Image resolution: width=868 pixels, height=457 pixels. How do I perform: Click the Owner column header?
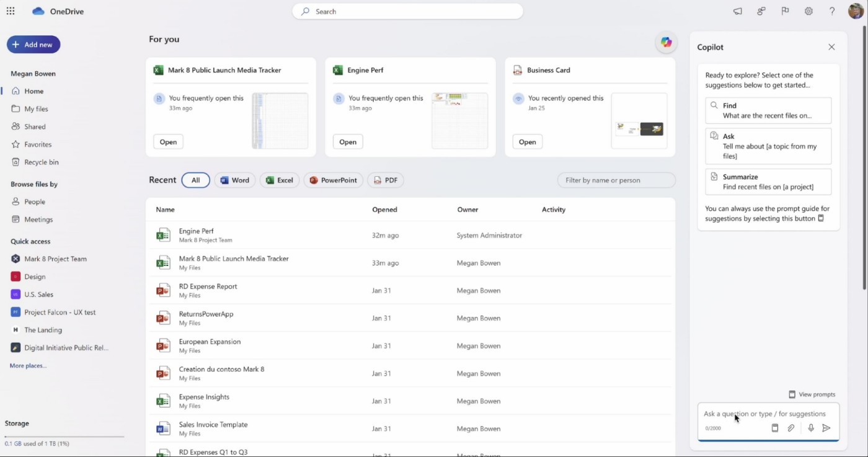point(467,210)
